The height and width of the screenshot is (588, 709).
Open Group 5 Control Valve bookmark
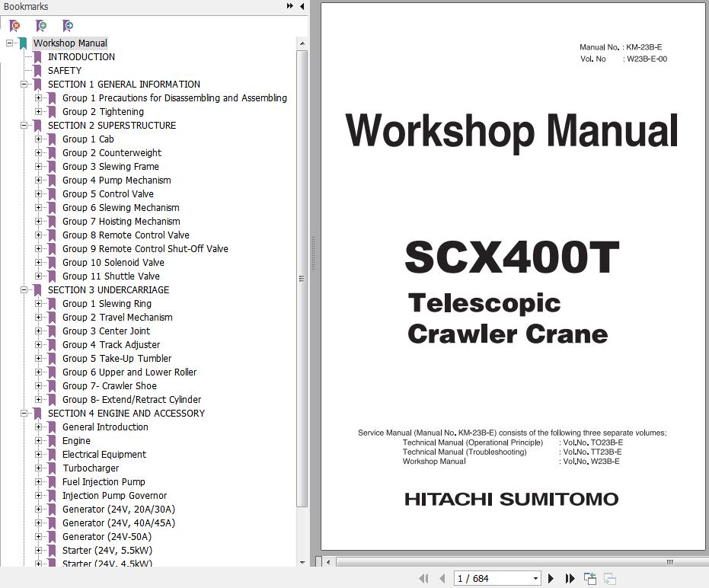107,194
